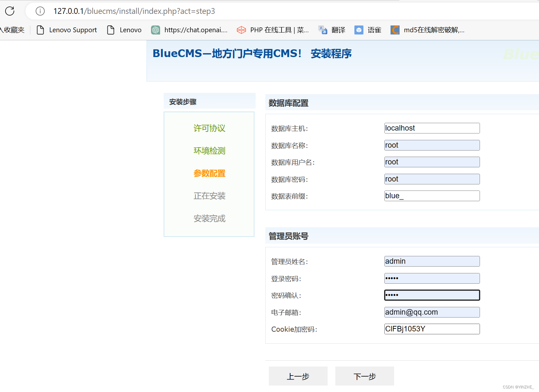Click the 数据库主机 field containing localhost
The width and height of the screenshot is (539, 392).
tap(432, 128)
